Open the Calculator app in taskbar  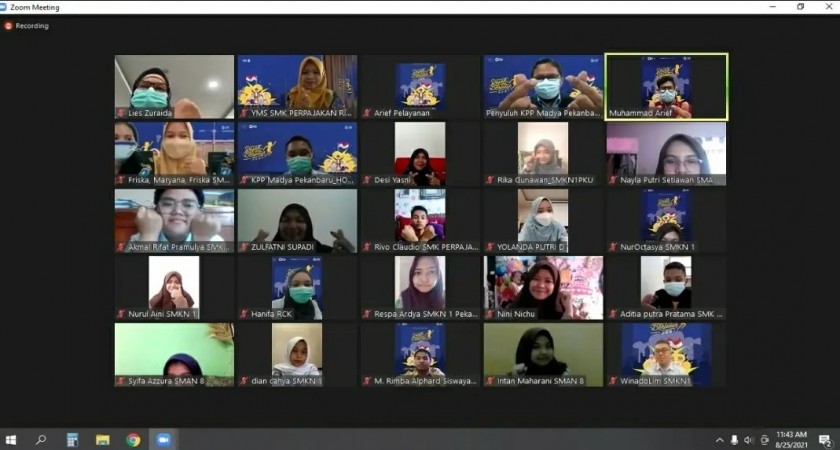[x=72, y=440]
